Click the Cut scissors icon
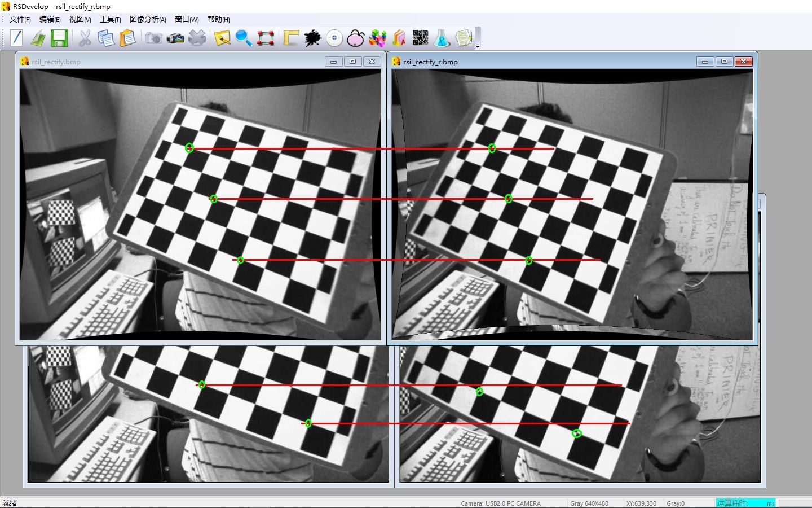Image resolution: width=812 pixels, height=508 pixels. (x=85, y=38)
